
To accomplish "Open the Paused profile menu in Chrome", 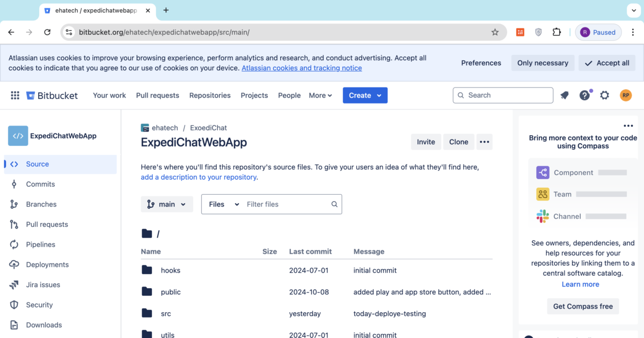I will (598, 32).
